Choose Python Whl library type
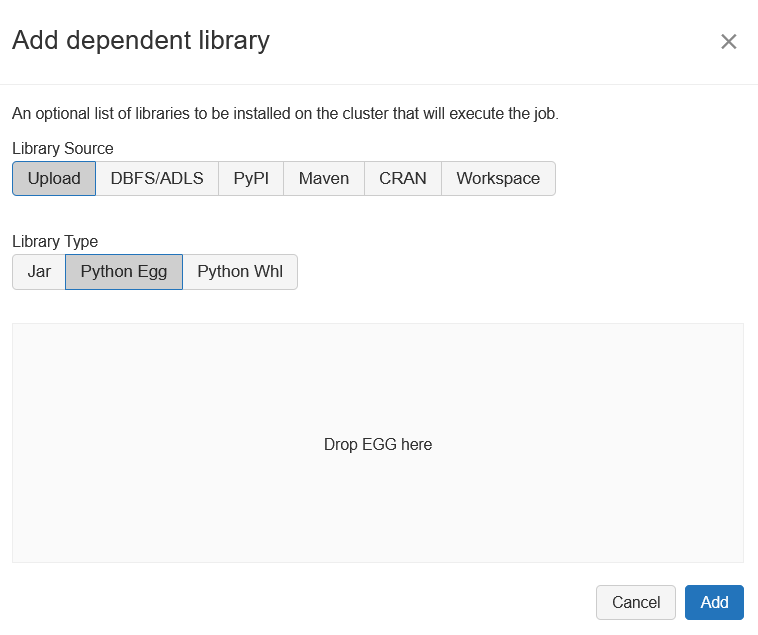Screen dimensions: 758x635 (240, 272)
